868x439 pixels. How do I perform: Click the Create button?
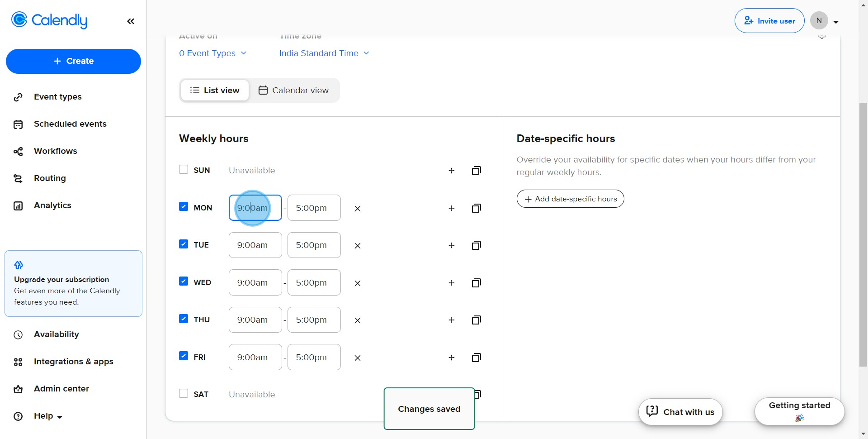73,61
